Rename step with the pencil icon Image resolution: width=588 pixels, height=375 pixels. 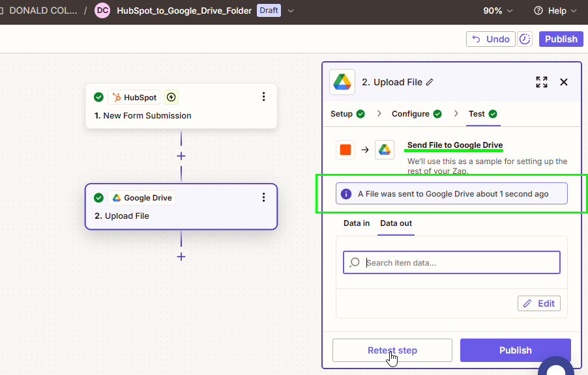(x=430, y=82)
